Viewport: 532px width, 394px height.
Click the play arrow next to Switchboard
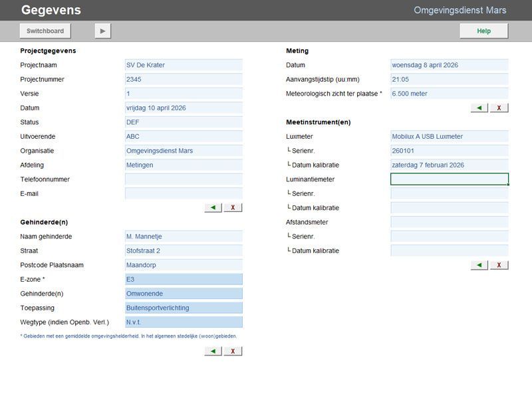pos(102,31)
